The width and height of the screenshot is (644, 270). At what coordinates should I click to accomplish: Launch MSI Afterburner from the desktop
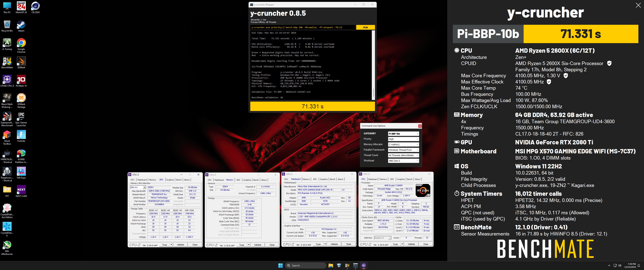pos(7,248)
